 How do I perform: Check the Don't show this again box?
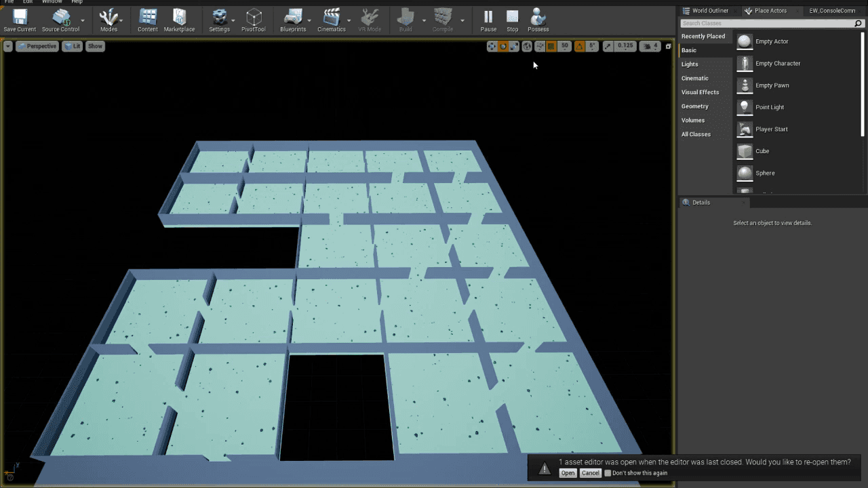pyautogui.click(x=608, y=473)
